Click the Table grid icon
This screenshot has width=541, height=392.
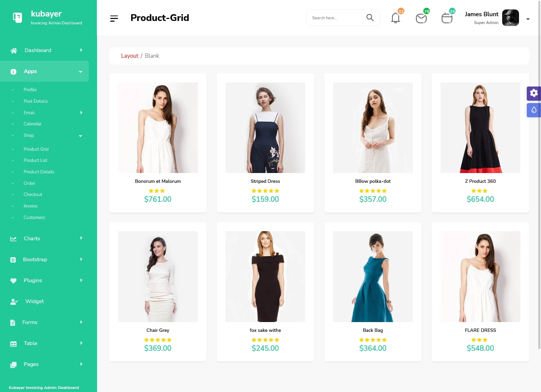pos(14,344)
